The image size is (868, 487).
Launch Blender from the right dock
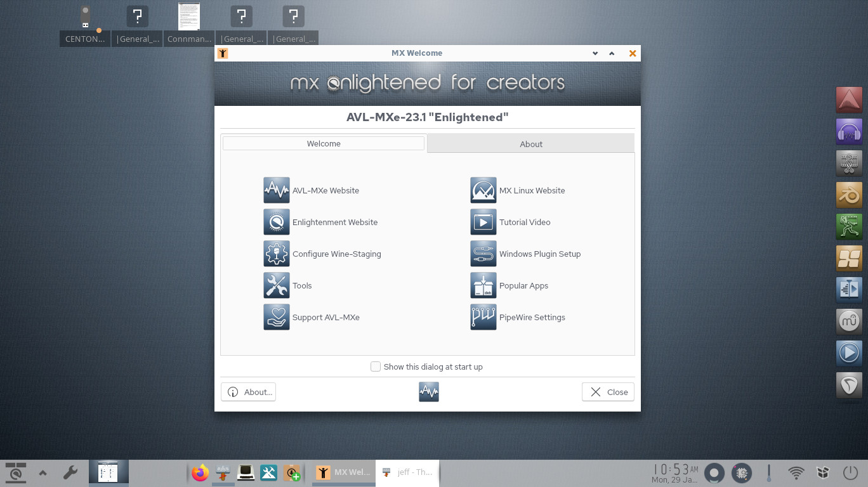coord(849,195)
